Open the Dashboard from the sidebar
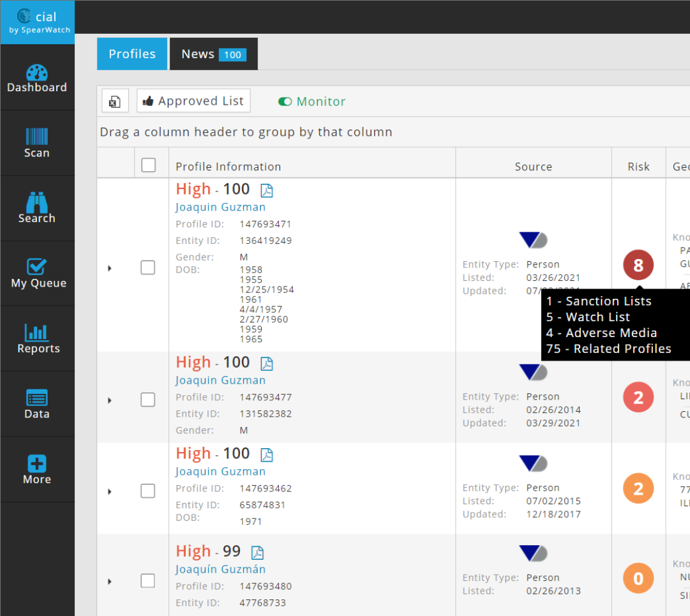The image size is (690, 616). pyautogui.click(x=37, y=79)
